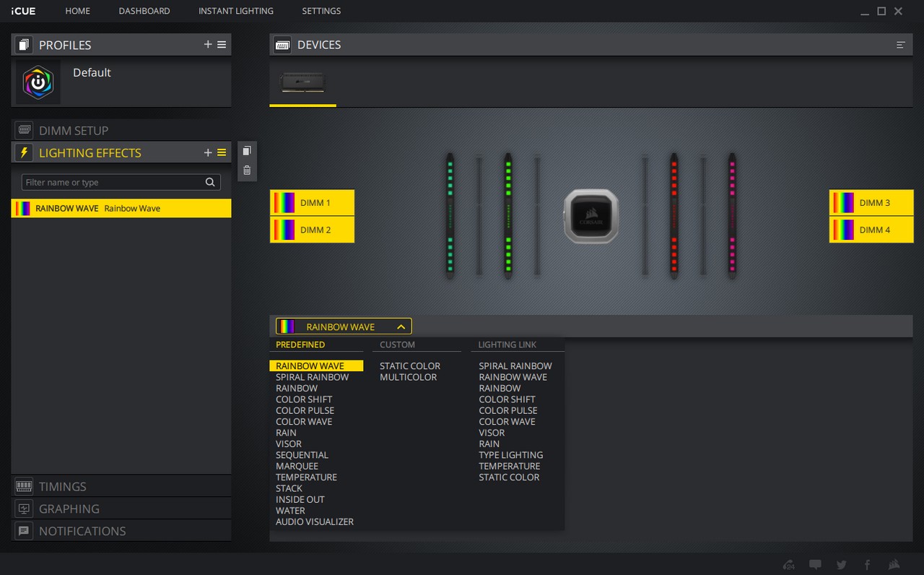Click the DIMM 1 rainbow swatch
Screen dimensions: 924x575
pos(283,202)
